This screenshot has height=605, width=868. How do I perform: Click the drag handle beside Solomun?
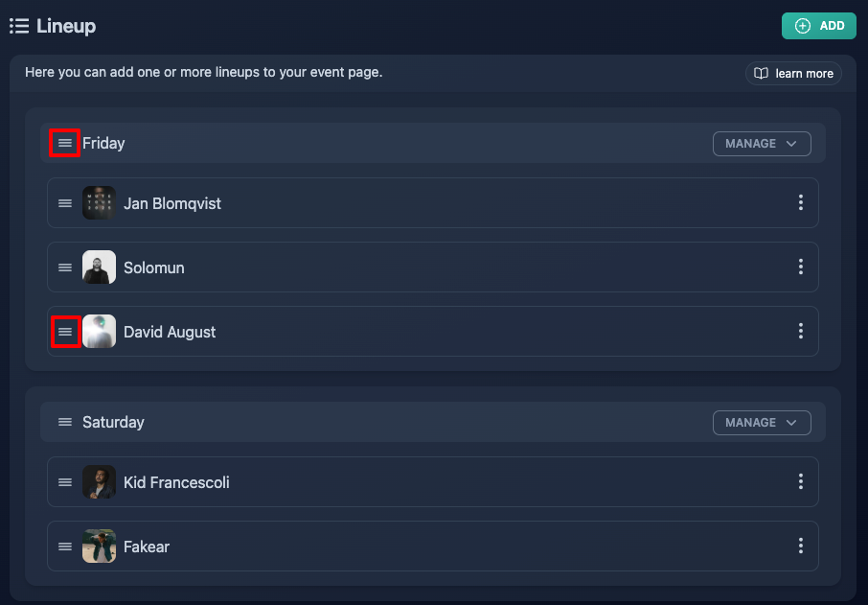(x=65, y=268)
